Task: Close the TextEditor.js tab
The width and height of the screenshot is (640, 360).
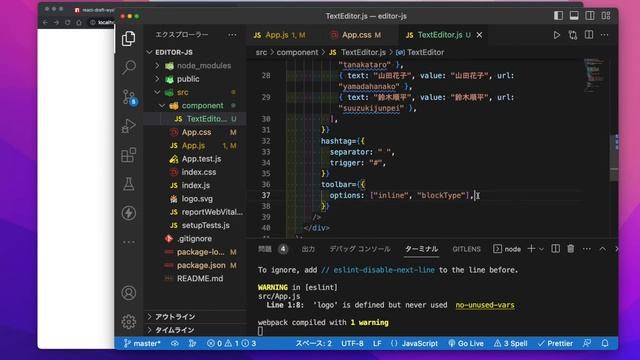Action: [x=479, y=35]
